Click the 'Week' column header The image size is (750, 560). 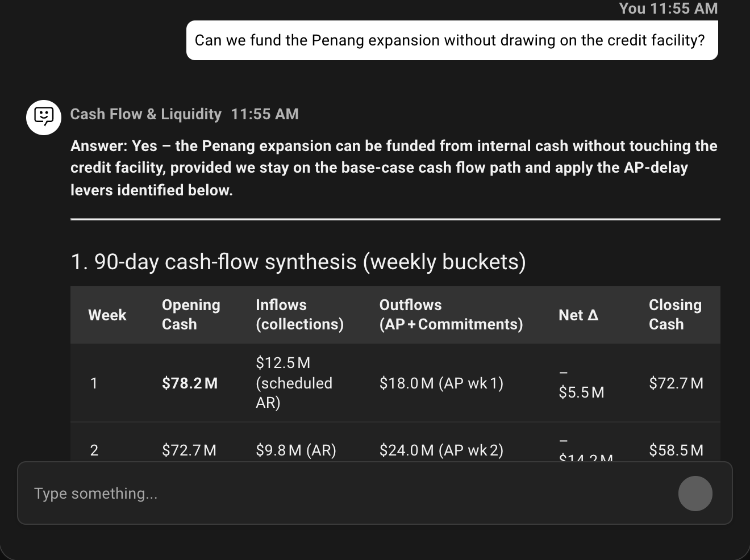pyautogui.click(x=107, y=315)
